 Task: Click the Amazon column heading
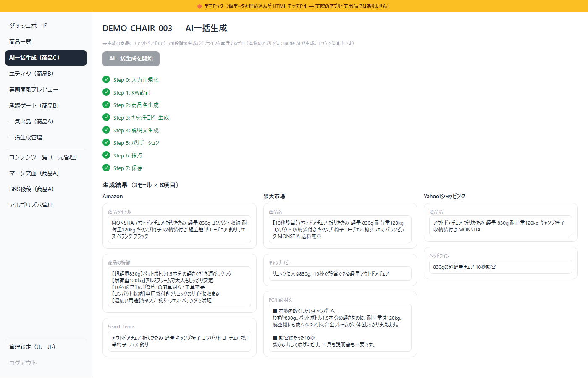point(113,197)
